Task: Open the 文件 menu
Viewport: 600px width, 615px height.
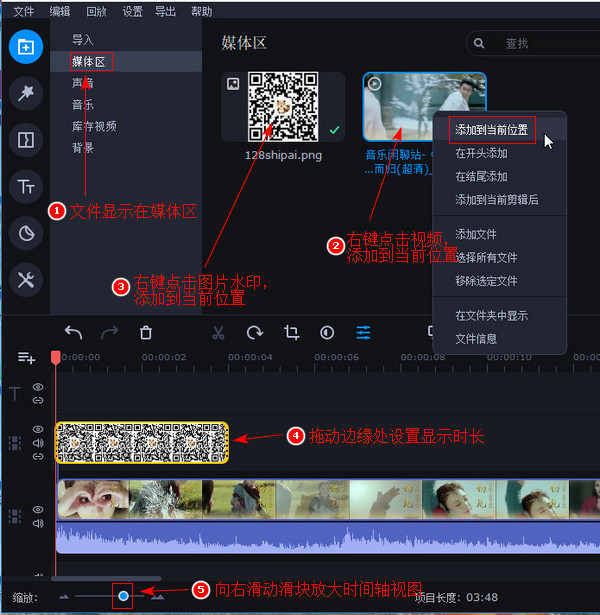Action: tap(24, 11)
